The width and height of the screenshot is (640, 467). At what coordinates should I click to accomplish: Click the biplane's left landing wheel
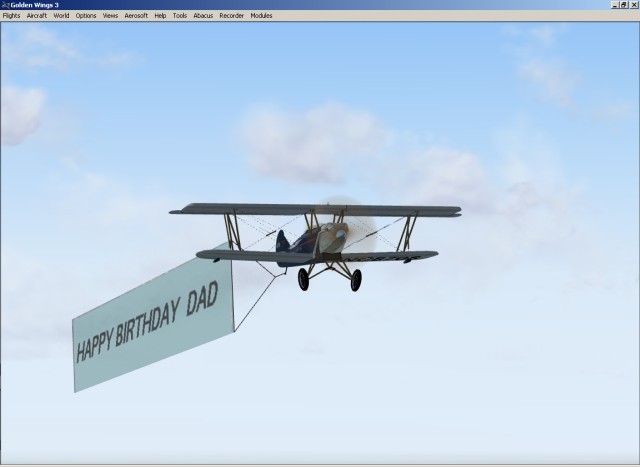click(303, 280)
